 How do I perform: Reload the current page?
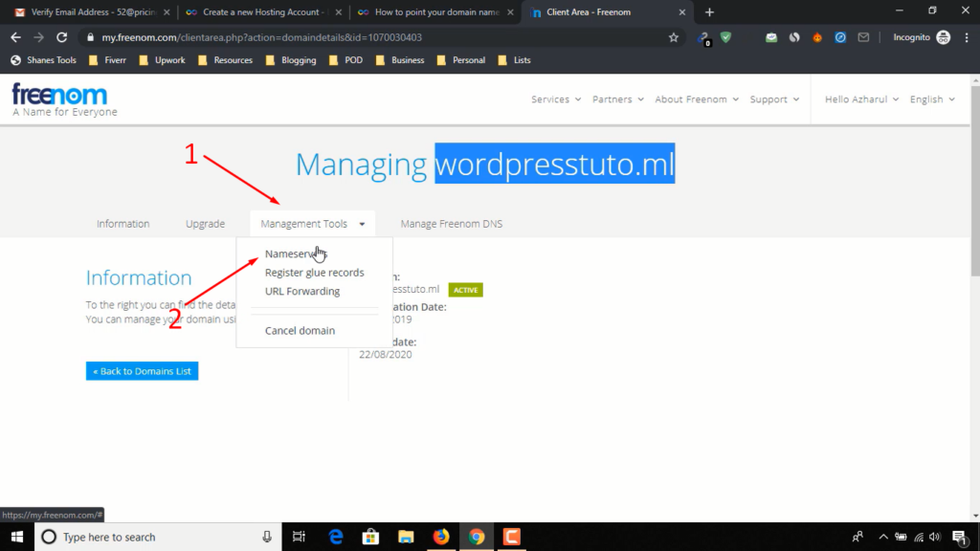click(x=62, y=37)
